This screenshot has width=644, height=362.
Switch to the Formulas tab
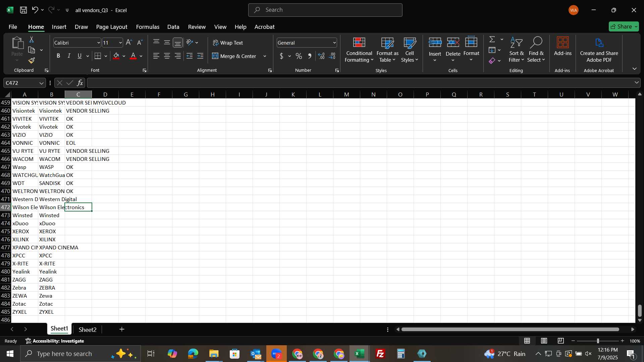point(148,27)
